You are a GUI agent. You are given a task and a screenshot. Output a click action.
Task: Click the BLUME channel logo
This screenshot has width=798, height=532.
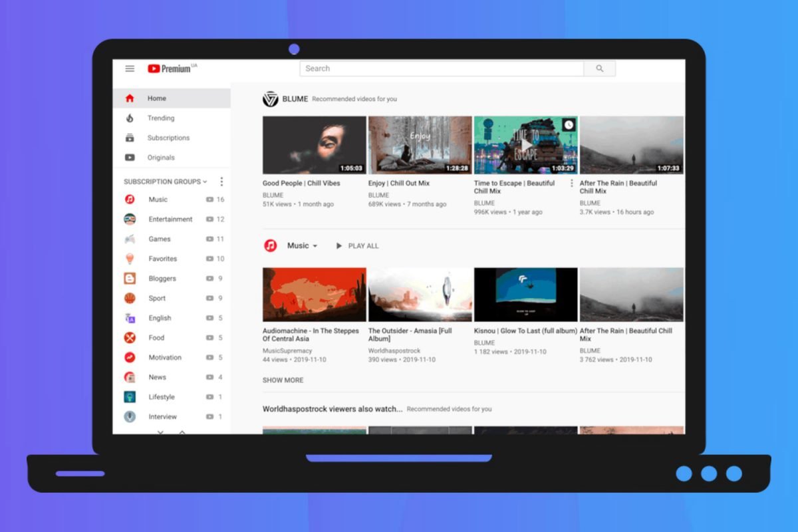click(x=271, y=99)
